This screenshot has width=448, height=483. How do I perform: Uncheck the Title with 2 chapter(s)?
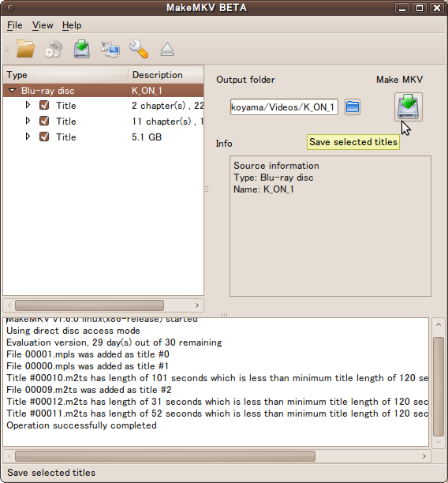tap(44, 105)
